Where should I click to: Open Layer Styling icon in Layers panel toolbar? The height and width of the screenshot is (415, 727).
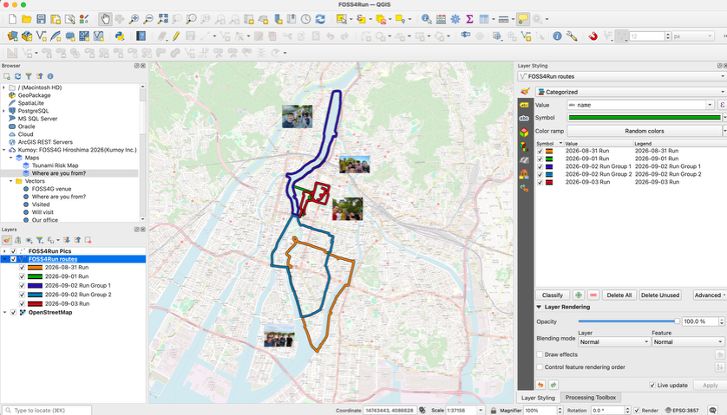coord(6,240)
